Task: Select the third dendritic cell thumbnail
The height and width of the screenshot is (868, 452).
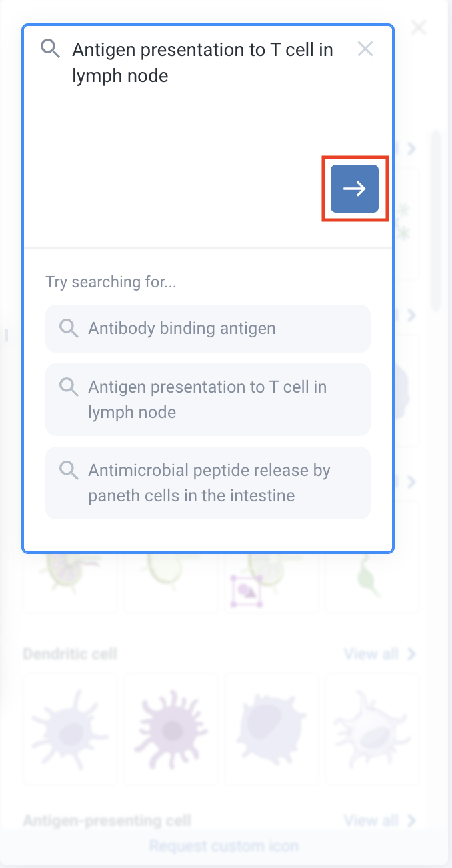Action: [272, 729]
